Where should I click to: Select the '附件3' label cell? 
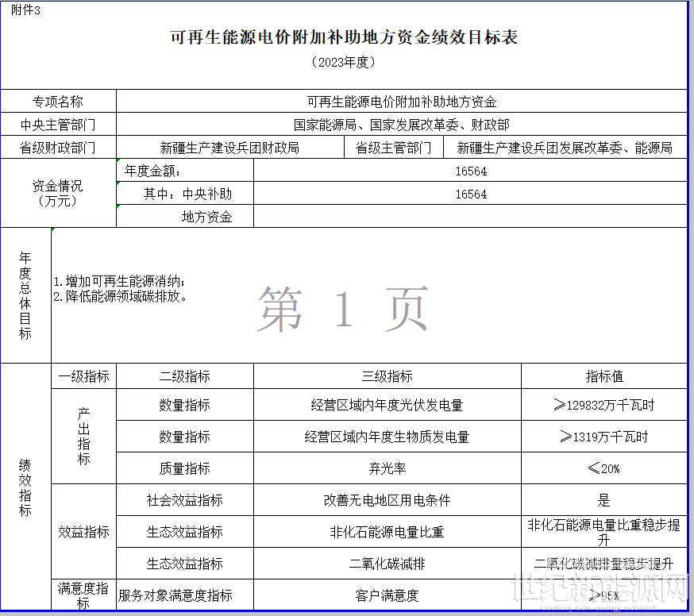tap(25, 10)
